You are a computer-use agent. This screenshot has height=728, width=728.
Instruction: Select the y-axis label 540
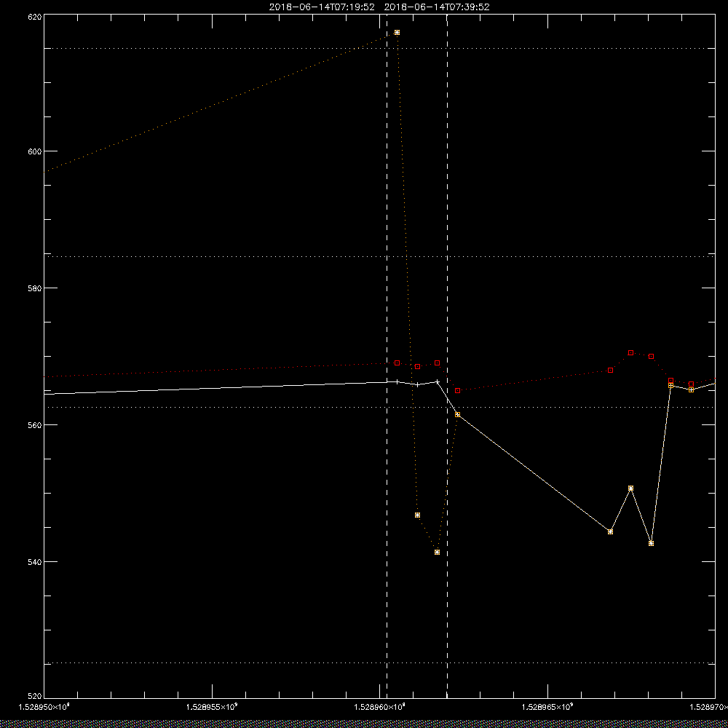(x=35, y=562)
